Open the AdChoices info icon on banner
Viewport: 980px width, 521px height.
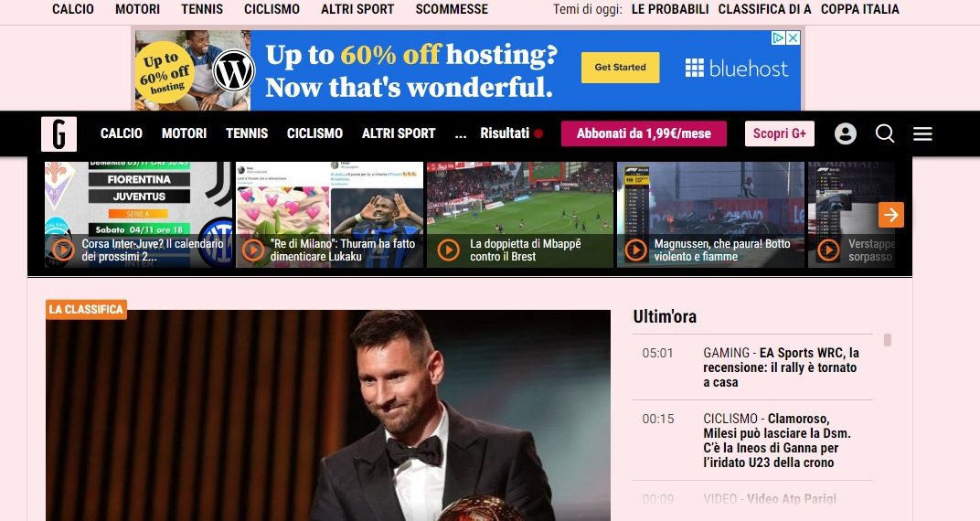pyautogui.click(x=779, y=38)
